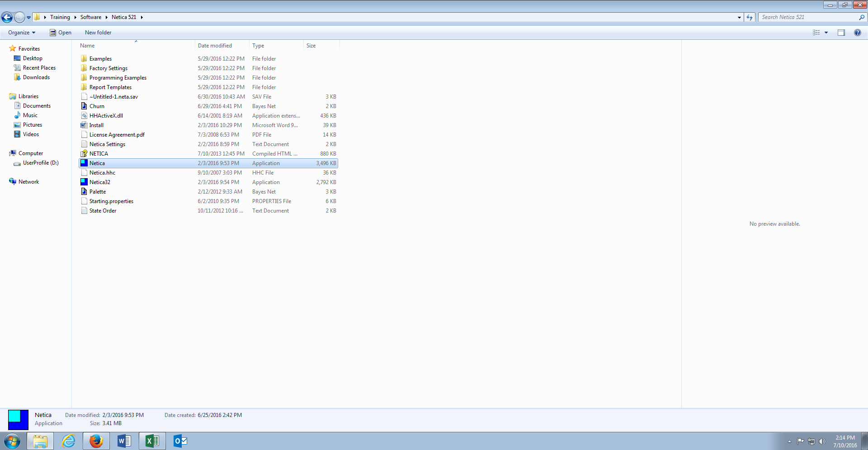This screenshot has height=450, width=868.
Task: Click the Forward navigation arrow
Action: (x=19, y=17)
